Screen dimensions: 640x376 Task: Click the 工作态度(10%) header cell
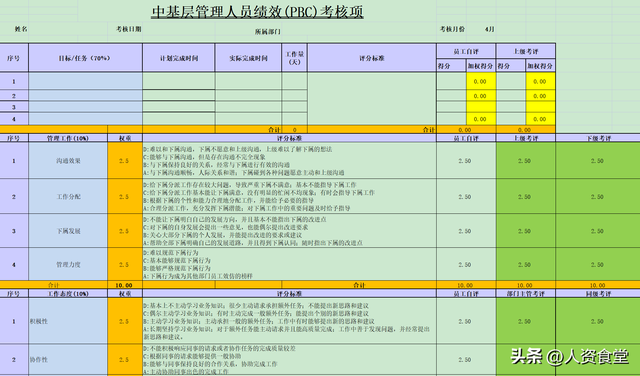click(68, 293)
